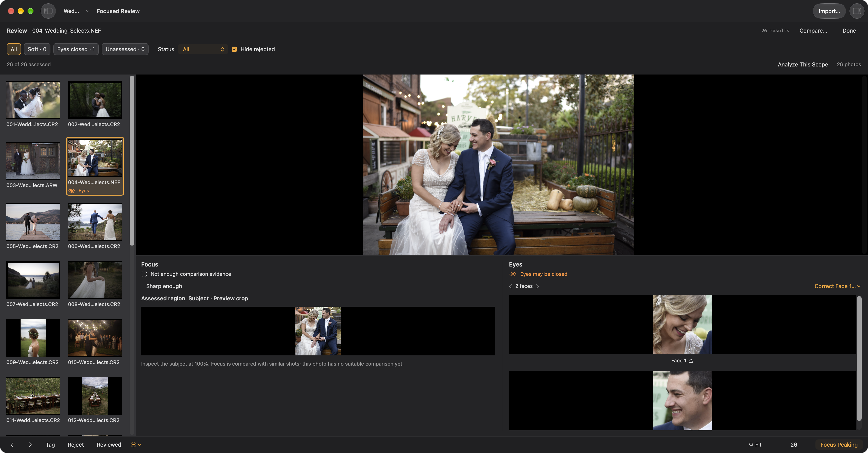The image size is (868, 453).
Task: Toggle Focus Peaking overlay
Action: pos(839,445)
